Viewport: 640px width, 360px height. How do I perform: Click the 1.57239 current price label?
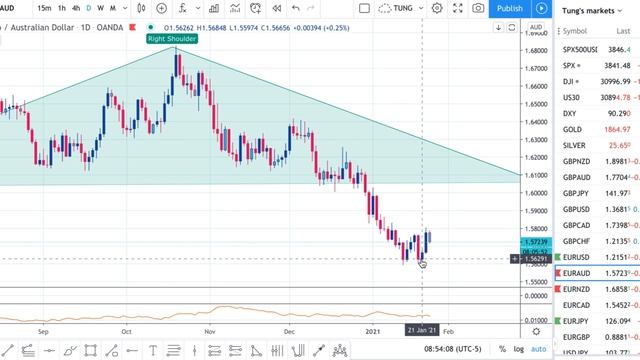(536, 242)
